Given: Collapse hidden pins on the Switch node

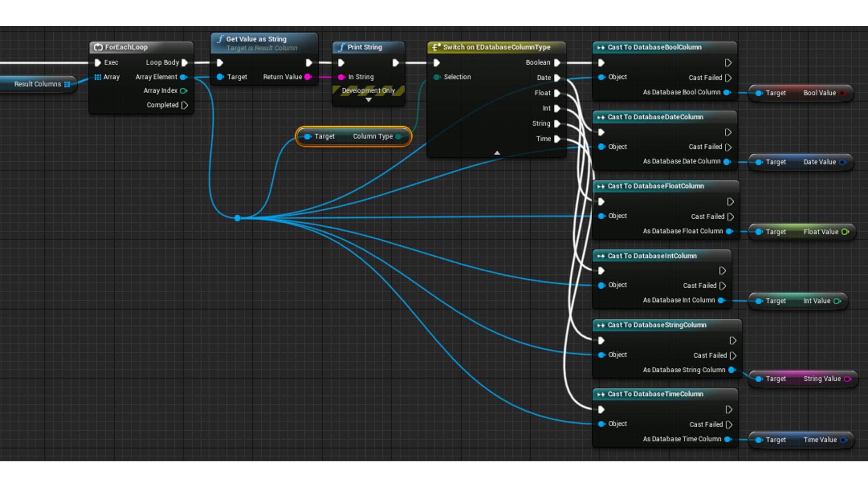Looking at the screenshot, I should click(496, 153).
